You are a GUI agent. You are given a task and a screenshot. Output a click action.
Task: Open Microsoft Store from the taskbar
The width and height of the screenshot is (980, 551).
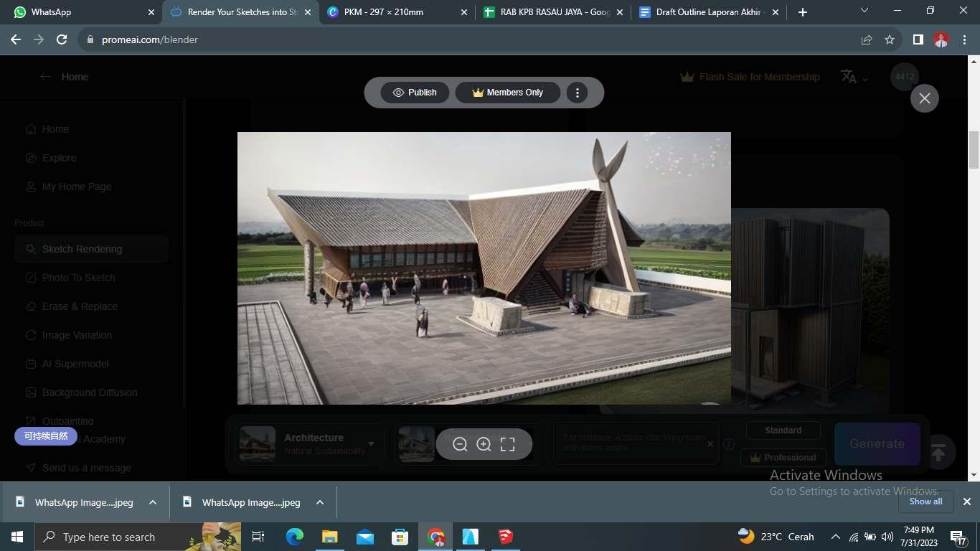pyautogui.click(x=400, y=537)
